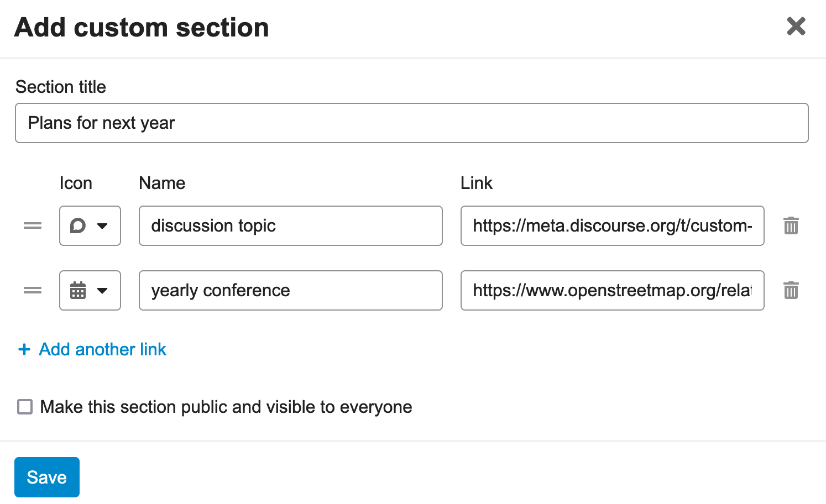Screen dimensions: 826x504
Task: Delete the discussion topic link row
Action: [791, 225]
